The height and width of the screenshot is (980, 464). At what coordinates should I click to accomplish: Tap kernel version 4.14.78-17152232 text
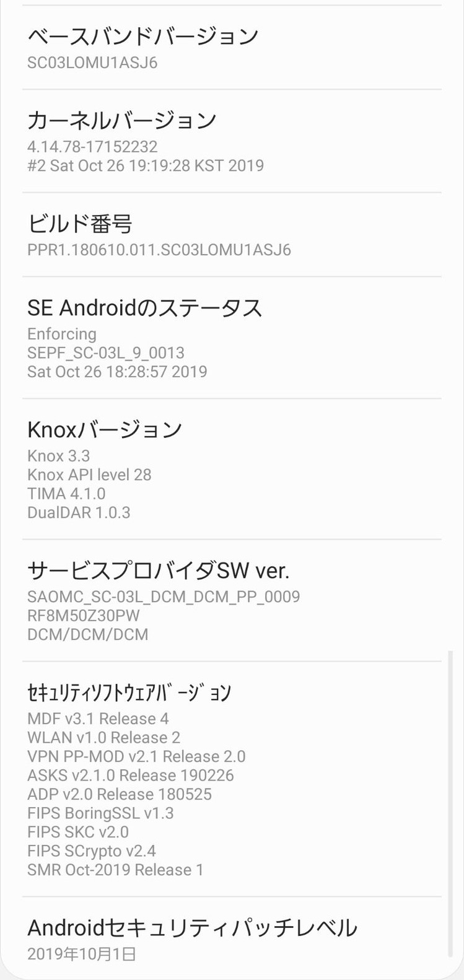[92, 147]
